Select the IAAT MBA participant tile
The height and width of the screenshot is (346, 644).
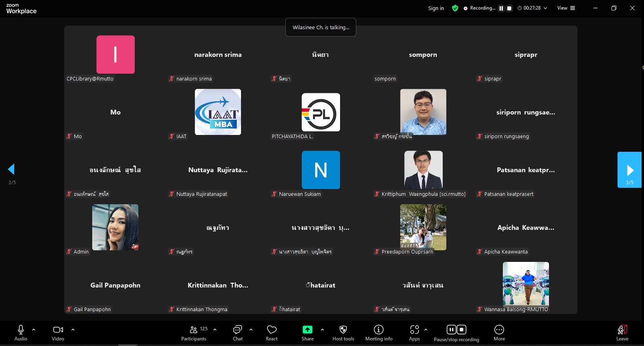[218, 112]
